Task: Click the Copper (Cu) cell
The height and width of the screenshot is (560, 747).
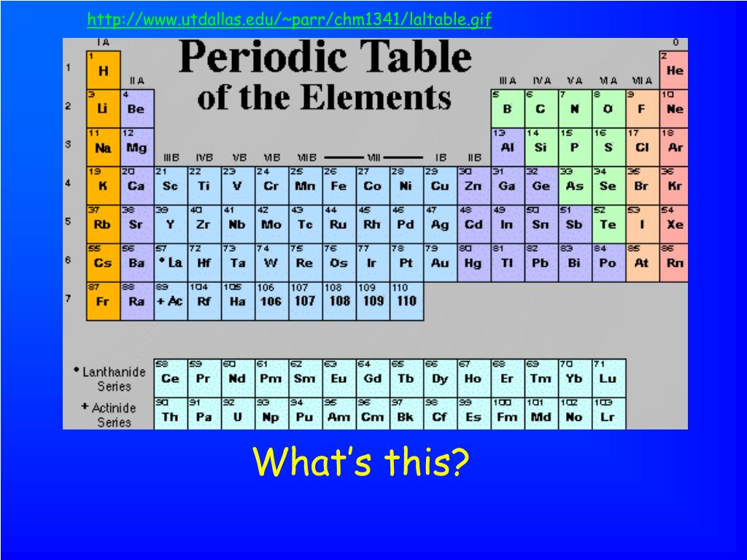Action: (x=440, y=186)
